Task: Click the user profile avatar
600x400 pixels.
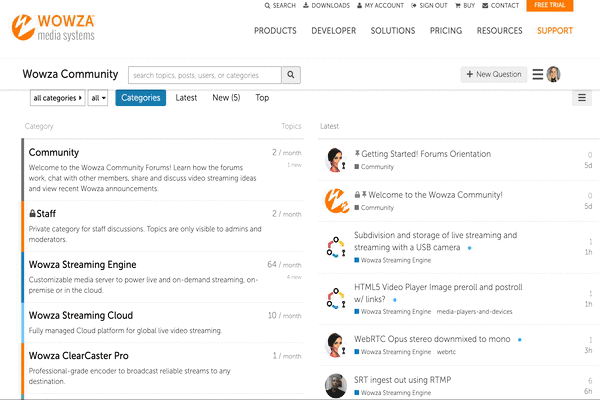Action: pyautogui.click(x=554, y=75)
